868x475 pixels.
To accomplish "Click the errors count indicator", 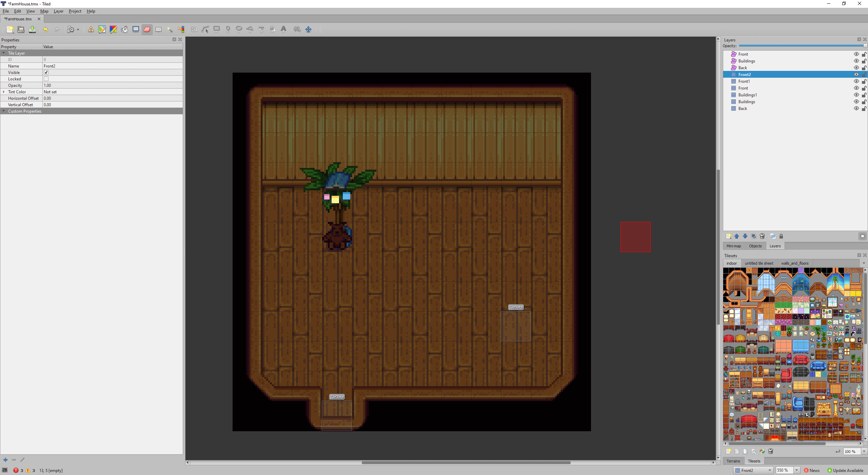I will (x=18, y=470).
